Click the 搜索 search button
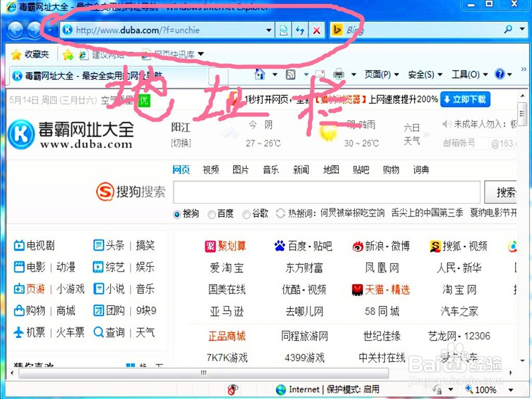The height and width of the screenshot is (399, 532). (501, 193)
